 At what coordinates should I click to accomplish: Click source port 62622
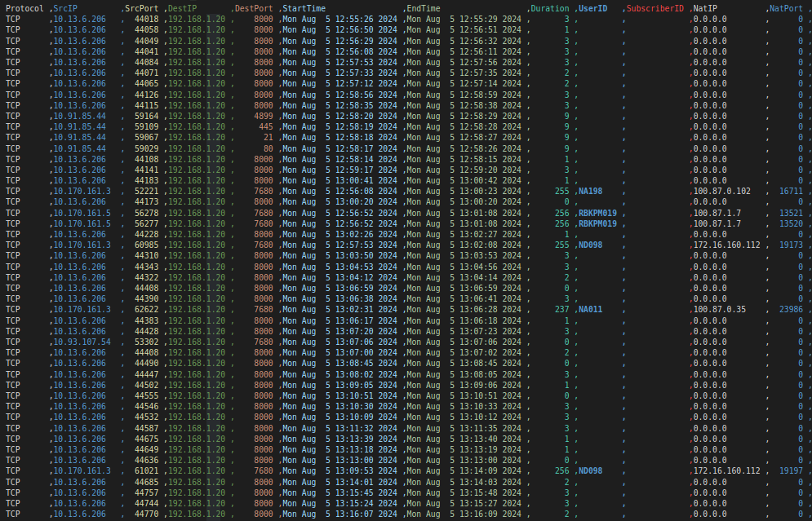point(147,309)
